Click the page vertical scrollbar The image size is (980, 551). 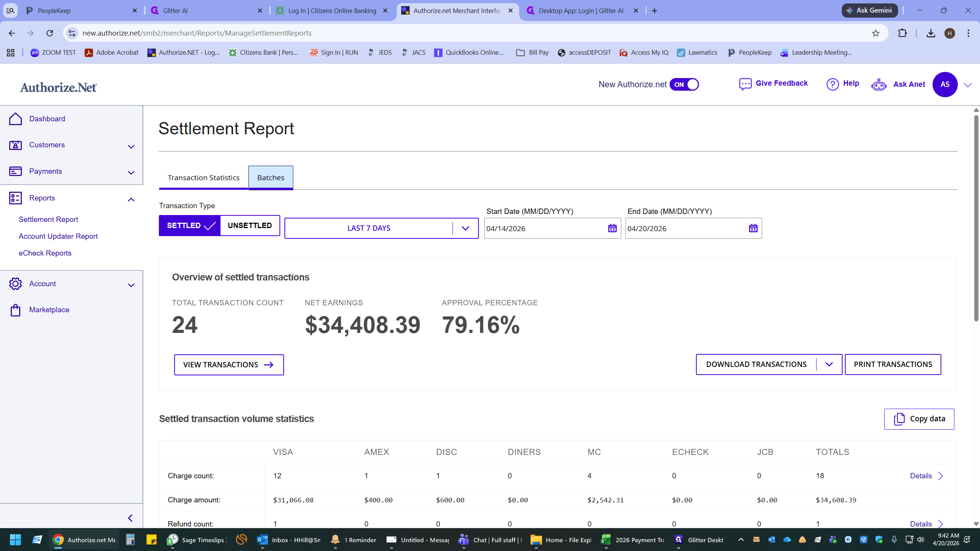click(x=976, y=218)
